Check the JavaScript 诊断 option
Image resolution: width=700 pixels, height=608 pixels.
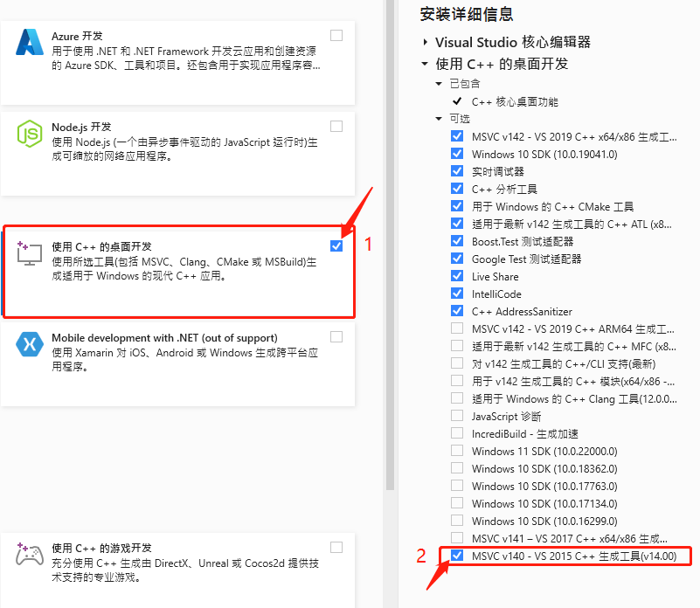[457, 416]
